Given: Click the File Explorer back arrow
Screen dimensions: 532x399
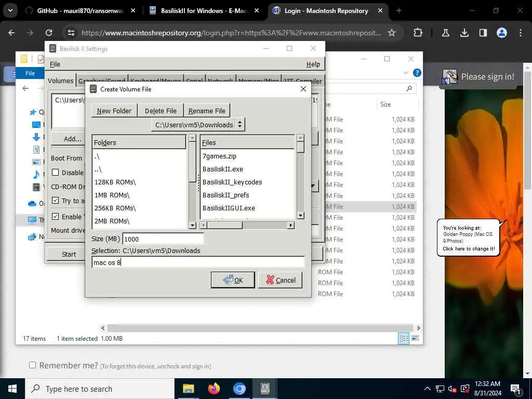Looking at the screenshot, I should (x=25, y=88).
